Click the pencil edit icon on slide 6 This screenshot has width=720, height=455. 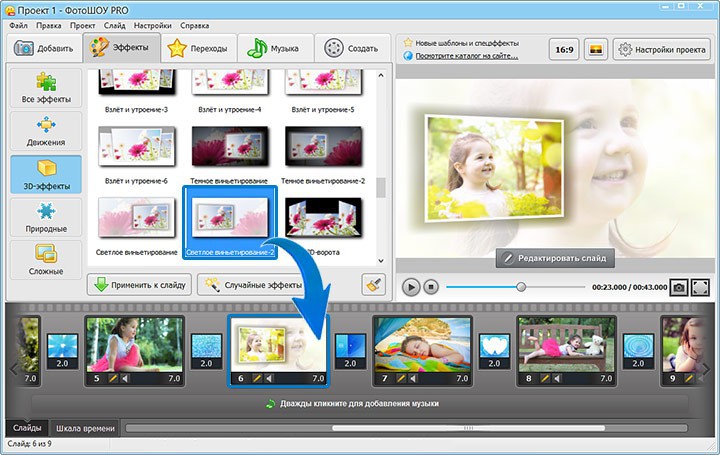[257, 379]
